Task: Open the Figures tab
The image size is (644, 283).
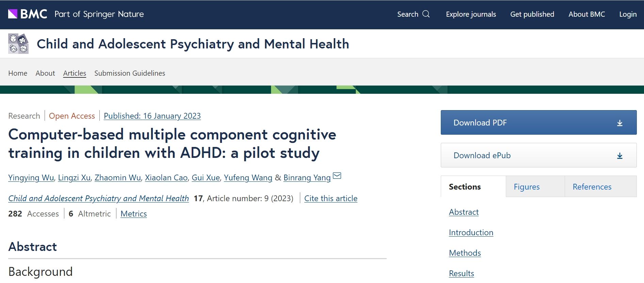Action: (527, 187)
